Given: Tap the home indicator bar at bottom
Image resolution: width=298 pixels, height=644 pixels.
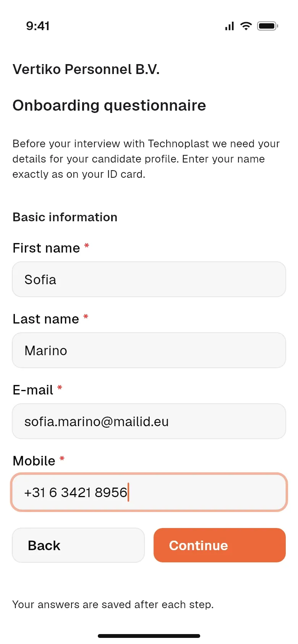Looking at the screenshot, I should tap(149, 636).
